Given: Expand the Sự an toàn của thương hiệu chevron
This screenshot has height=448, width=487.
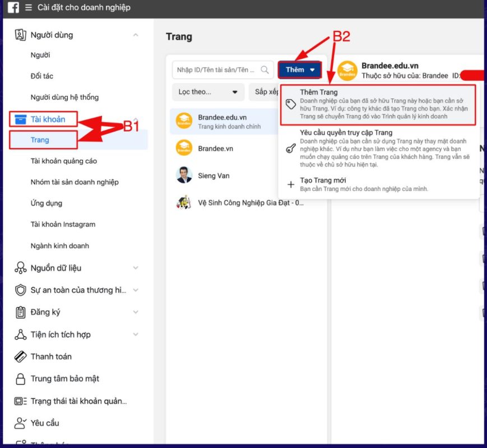Looking at the screenshot, I should coord(136,290).
